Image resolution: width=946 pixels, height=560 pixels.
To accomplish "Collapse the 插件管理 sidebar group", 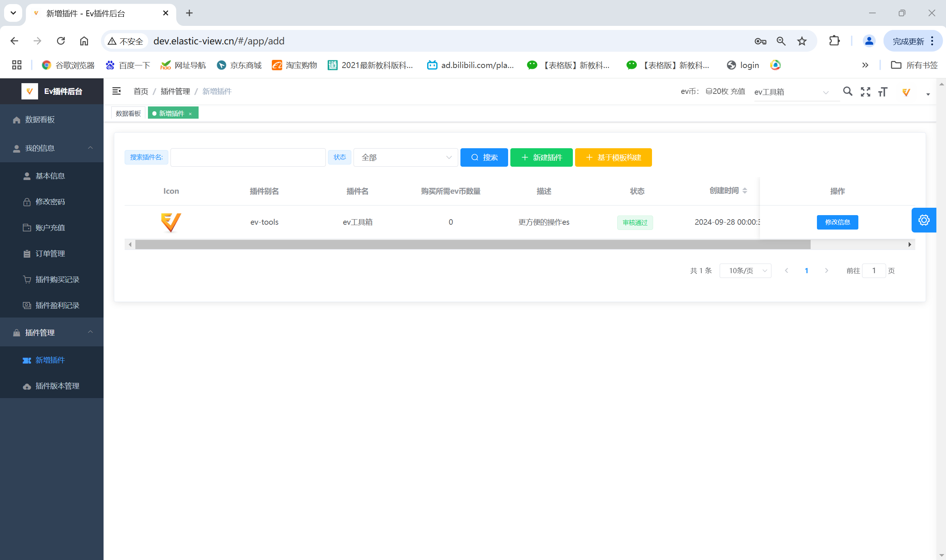I will (52, 332).
